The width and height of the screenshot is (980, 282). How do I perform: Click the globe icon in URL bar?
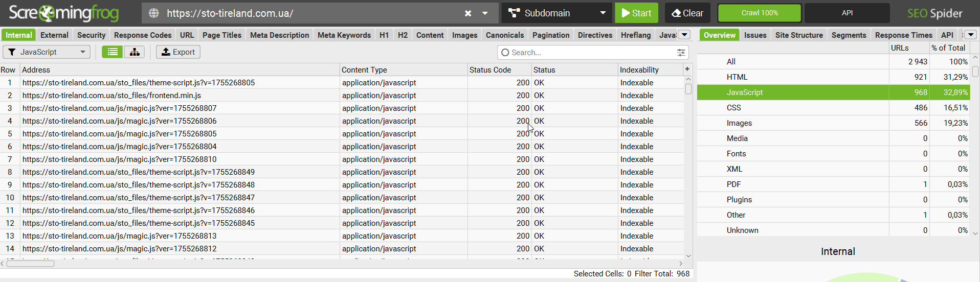(x=153, y=13)
